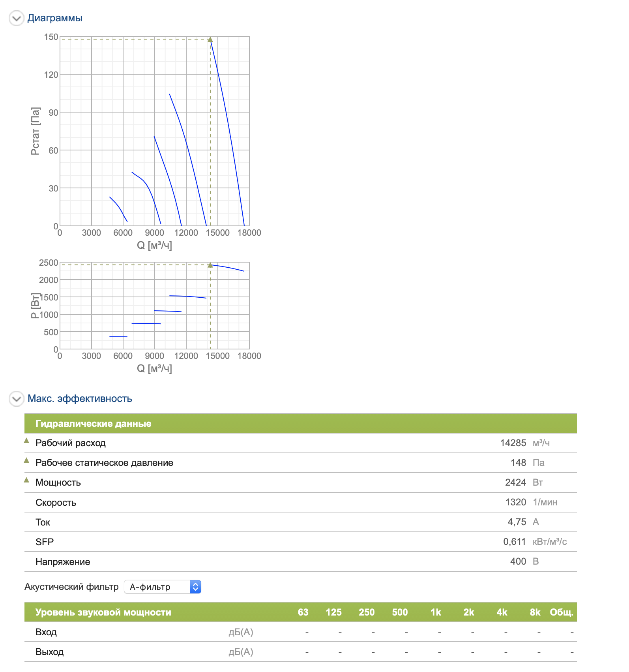
Task: Click the Макс. эффективность heading link
Action: pos(80,399)
